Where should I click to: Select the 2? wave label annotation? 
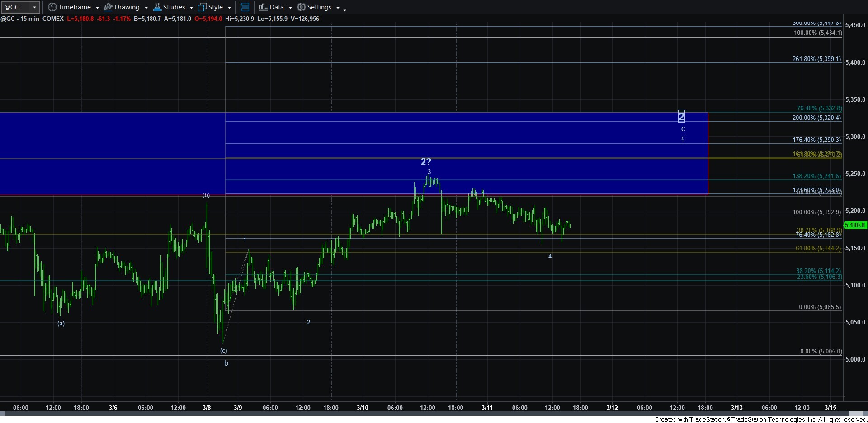(x=426, y=161)
